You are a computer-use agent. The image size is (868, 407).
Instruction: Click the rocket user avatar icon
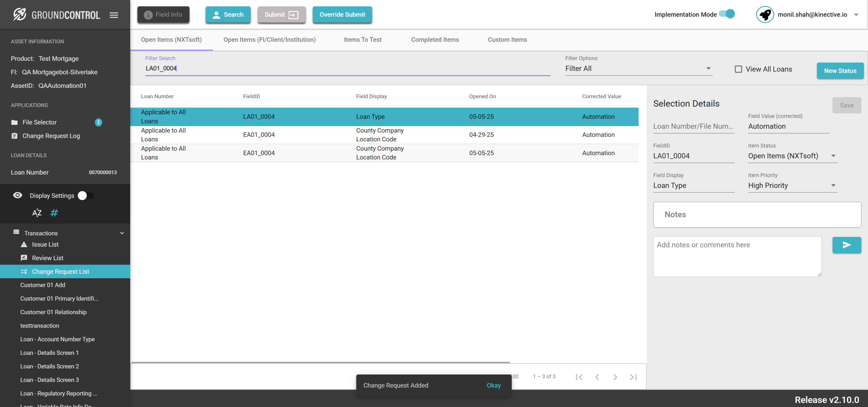tap(765, 15)
